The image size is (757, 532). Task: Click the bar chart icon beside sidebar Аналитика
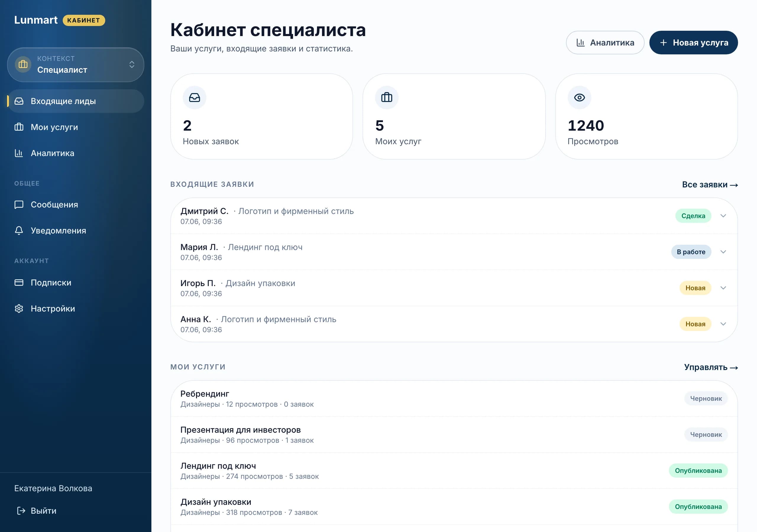[19, 153]
